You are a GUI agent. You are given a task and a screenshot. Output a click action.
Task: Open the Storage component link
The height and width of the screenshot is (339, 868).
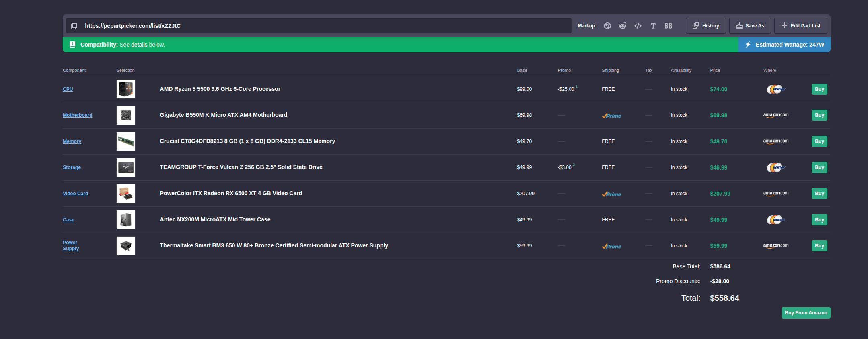tap(72, 167)
